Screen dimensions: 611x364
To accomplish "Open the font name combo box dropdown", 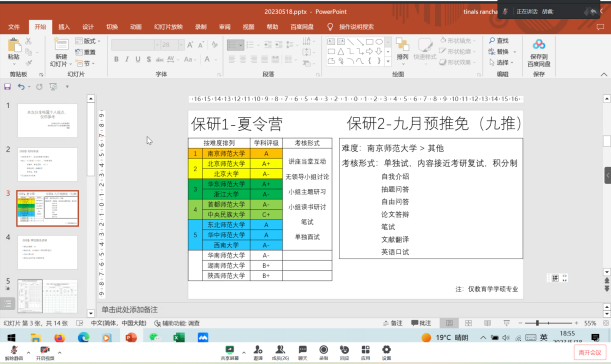I will pos(157,45).
